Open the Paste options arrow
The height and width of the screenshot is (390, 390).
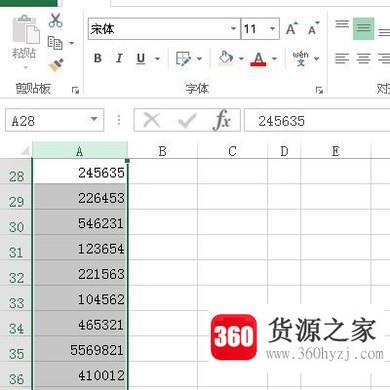point(26,68)
